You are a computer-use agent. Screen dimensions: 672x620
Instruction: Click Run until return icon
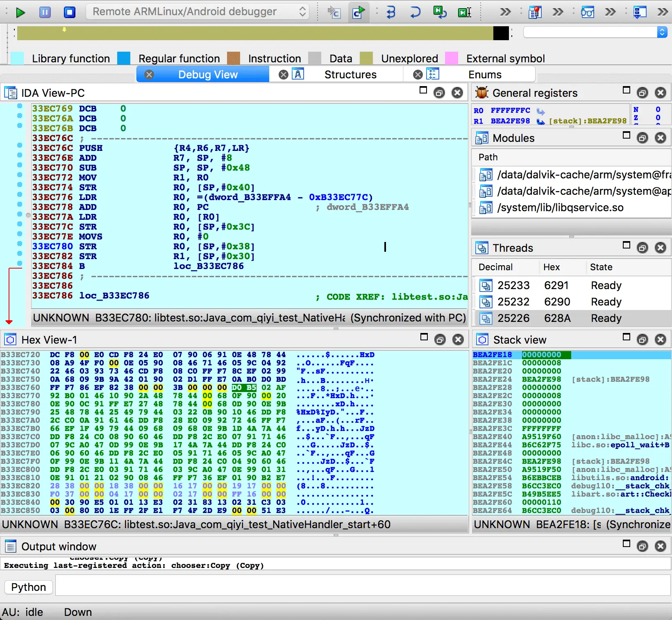[x=440, y=12]
